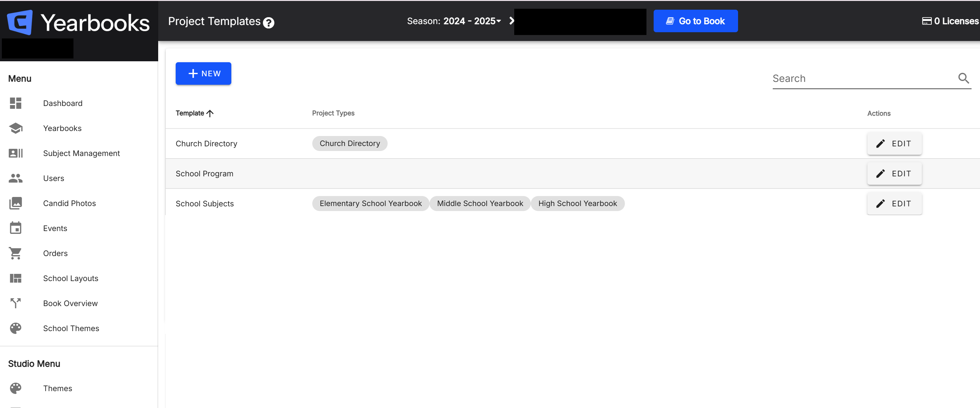
Task: Click the Dashboard grid icon
Action: (x=16, y=103)
